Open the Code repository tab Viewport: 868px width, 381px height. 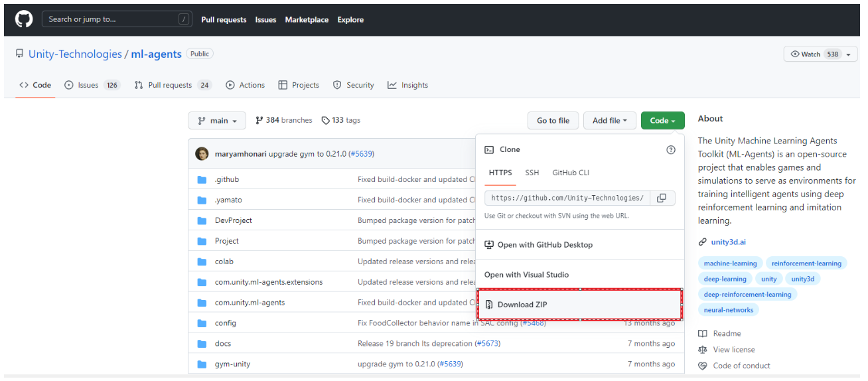coord(35,85)
